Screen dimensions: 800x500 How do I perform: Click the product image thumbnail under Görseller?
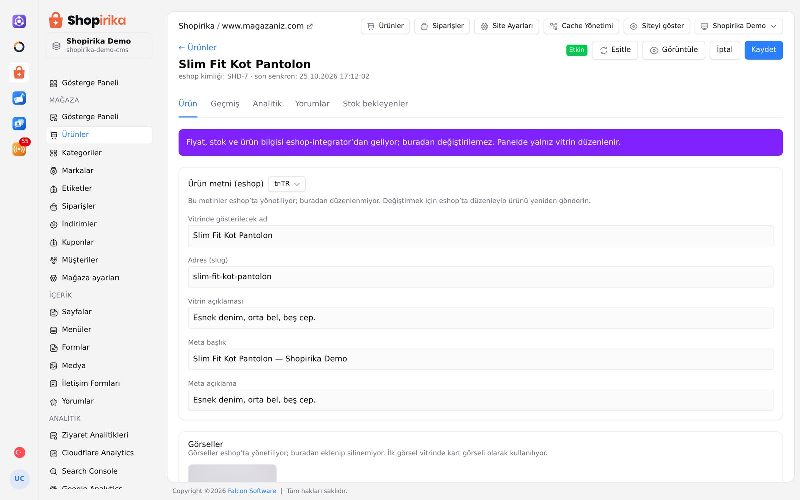[x=232, y=473]
